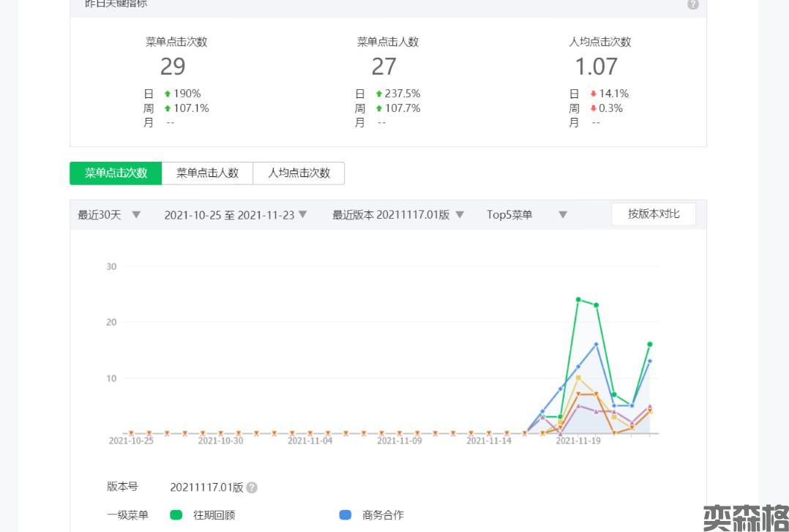Viewport: 789px width, 532px height.
Task: Click the green peak data point at 24
Action: click(x=578, y=299)
